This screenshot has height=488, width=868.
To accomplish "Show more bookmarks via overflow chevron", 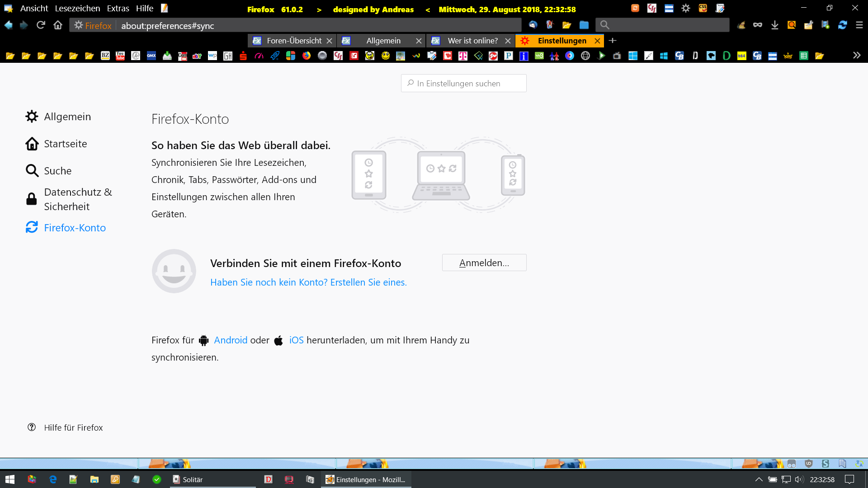I will coord(856,55).
